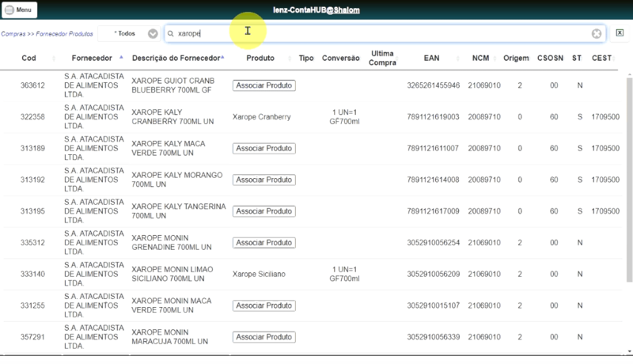The width and height of the screenshot is (633, 364).
Task: Select EAN 3052910015107 cell
Action: (x=433, y=306)
